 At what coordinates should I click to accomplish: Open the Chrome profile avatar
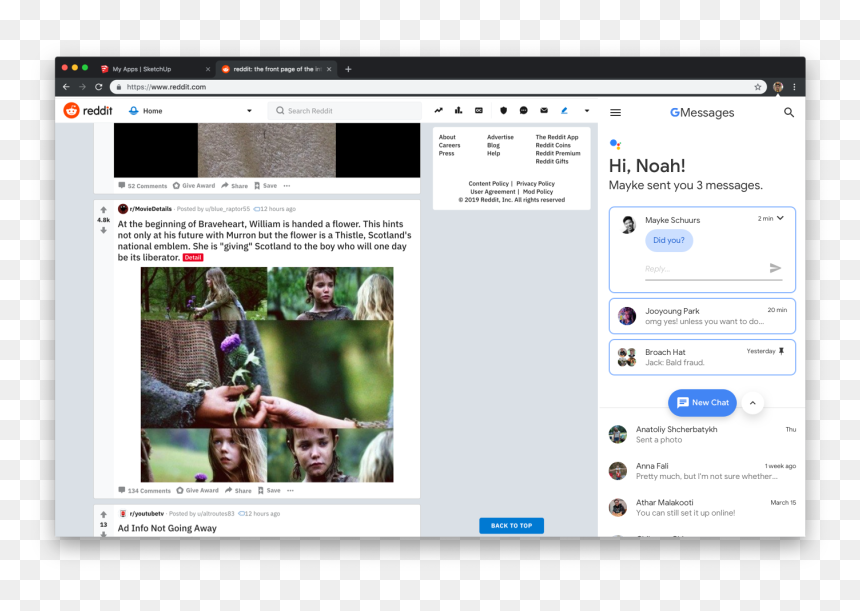778,87
